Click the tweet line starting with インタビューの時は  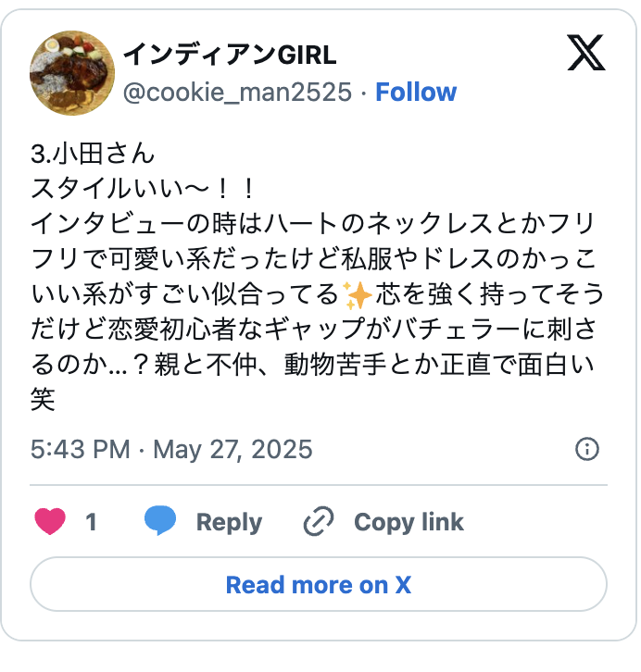click(316, 223)
